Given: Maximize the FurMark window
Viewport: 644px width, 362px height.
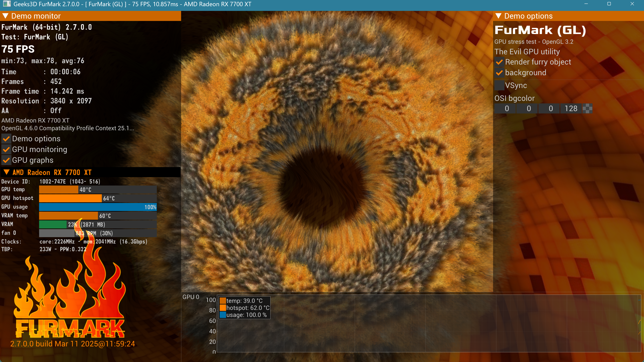Looking at the screenshot, I should pyautogui.click(x=609, y=4).
